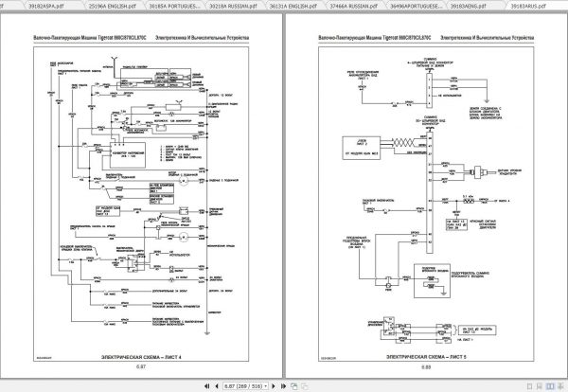This screenshot has height=392, width=568.
Task: Click the 'ЭЛЕКТРИЧЕСКАЯ СХЕМА – ЛИСТ 5' caption
Action: click(x=426, y=357)
